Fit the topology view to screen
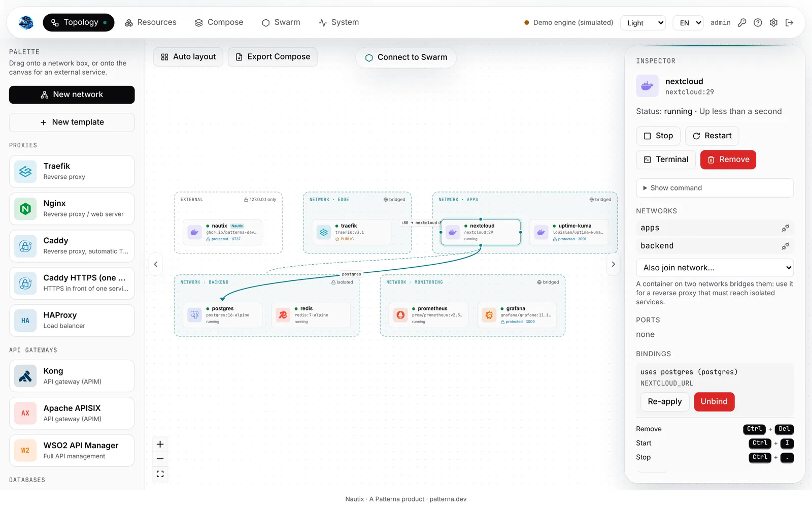 (160, 474)
